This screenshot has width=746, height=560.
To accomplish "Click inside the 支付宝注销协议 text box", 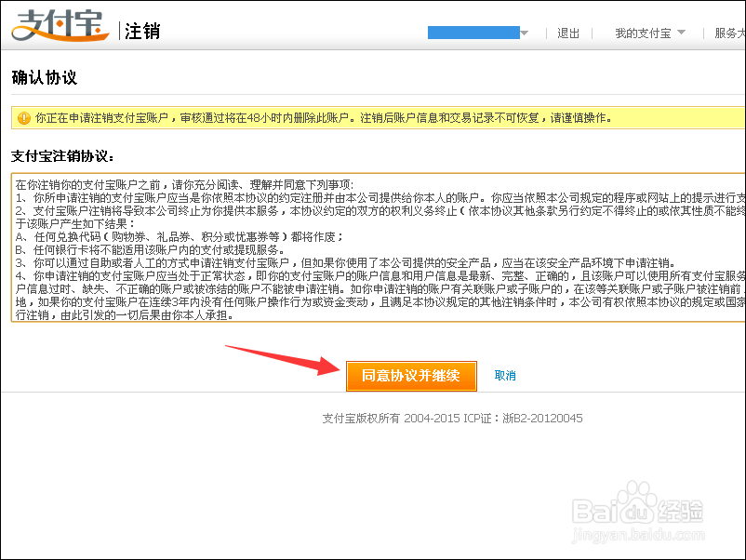I will (x=379, y=247).
